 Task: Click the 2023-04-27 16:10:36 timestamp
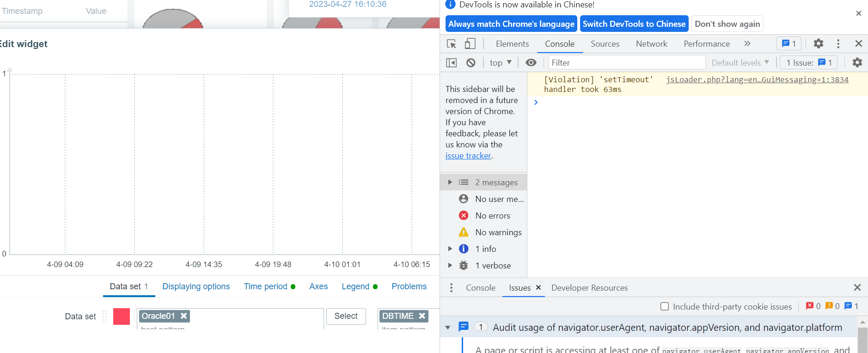tap(348, 4)
